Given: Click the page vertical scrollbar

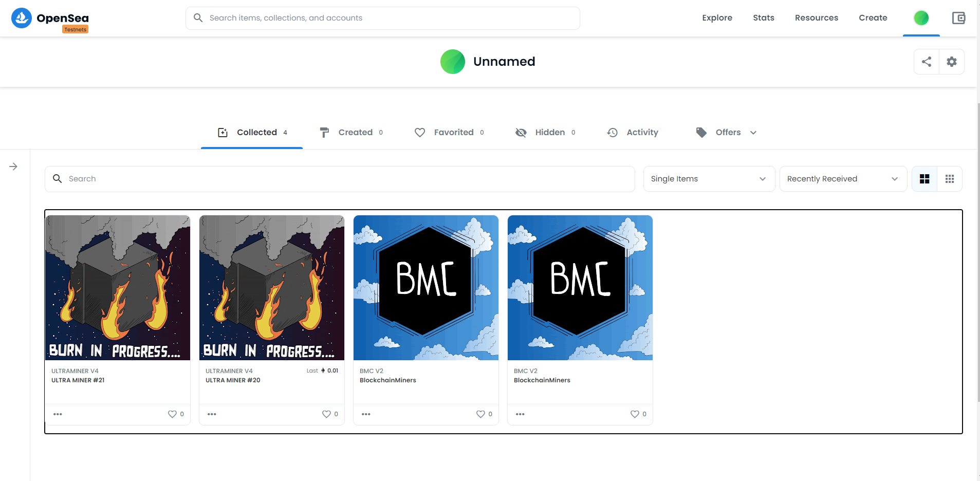Looking at the screenshot, I should (978, 252).
